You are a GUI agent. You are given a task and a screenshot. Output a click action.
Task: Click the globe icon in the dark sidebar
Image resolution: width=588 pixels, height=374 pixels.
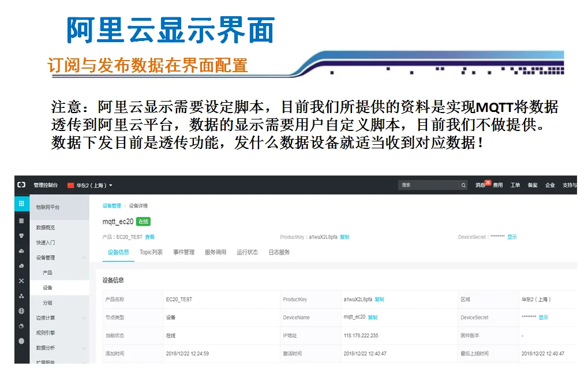tap(21, 311)
